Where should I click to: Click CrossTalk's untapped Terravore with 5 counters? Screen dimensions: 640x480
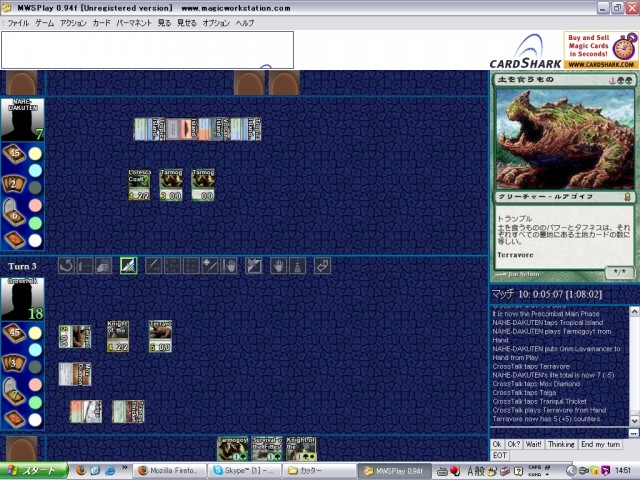coord(160,336)
